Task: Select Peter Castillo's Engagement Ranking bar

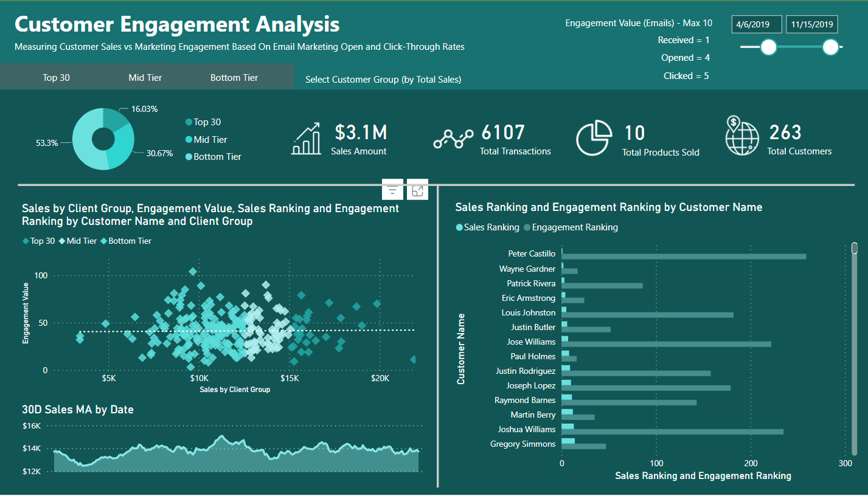Action: pos(684,257)
